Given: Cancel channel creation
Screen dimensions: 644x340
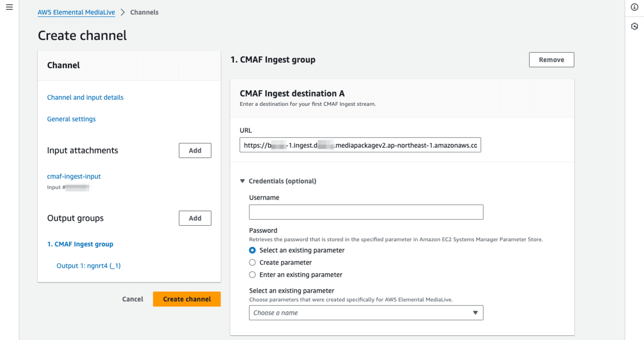Looking at the screenshot, I should (x=133, y=299).
